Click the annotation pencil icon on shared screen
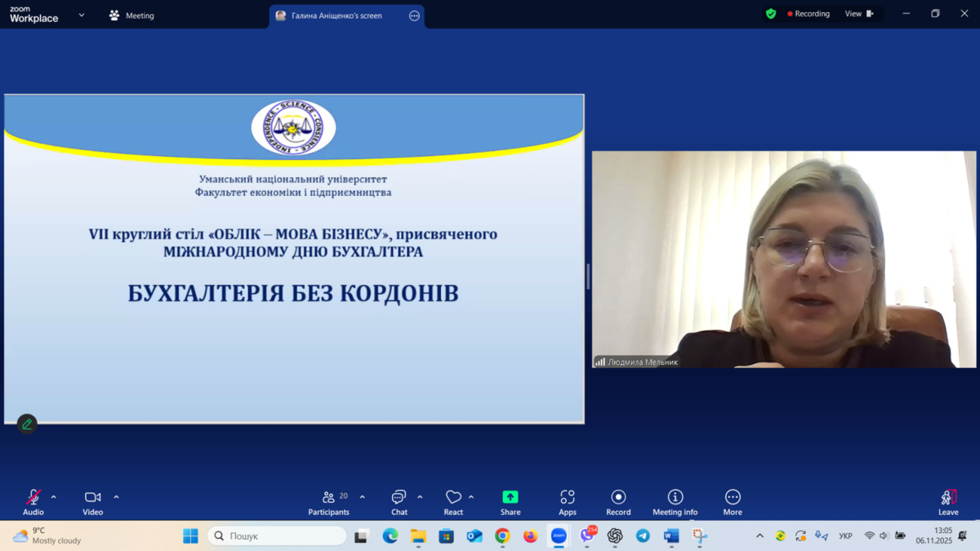 (x=27, y=424)
